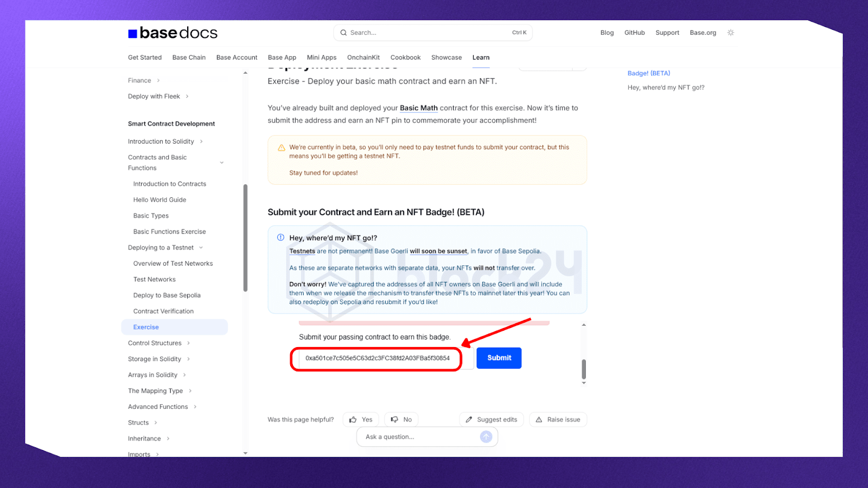Image resolution: width=868 pixels, height=488 pixels.
Task: Click the thumbs-up Yes feedback button
Action: (x=361, y=420)
